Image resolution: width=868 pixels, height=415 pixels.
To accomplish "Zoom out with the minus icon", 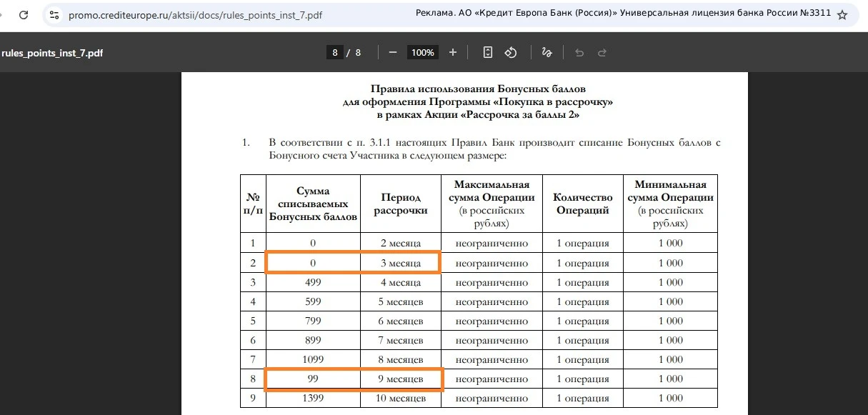I will [393, 52].
